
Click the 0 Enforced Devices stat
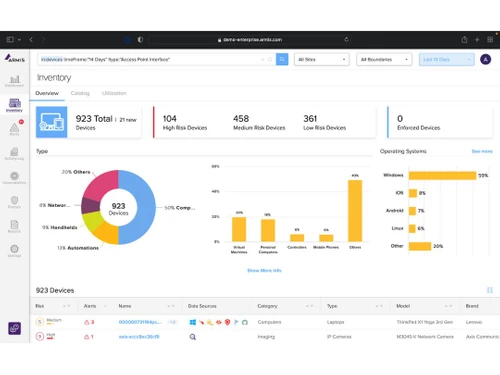pos(418,122)
